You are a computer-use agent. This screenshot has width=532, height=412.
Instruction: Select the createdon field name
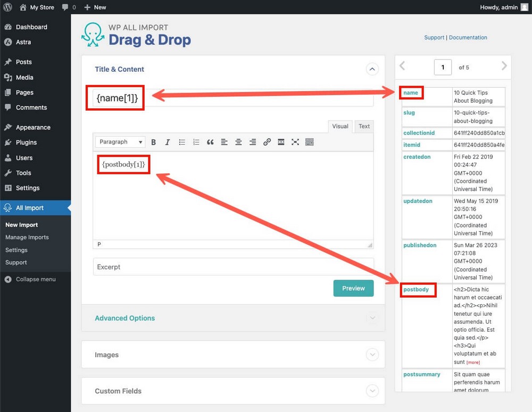[417, 157]
